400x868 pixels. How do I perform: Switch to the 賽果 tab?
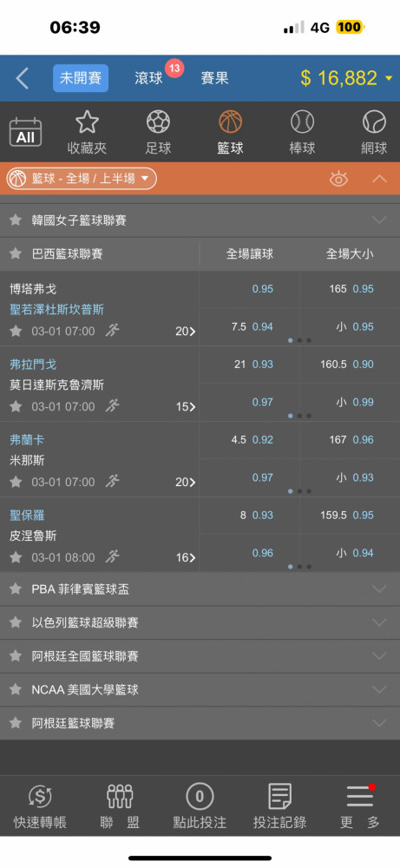coord(214,78)
